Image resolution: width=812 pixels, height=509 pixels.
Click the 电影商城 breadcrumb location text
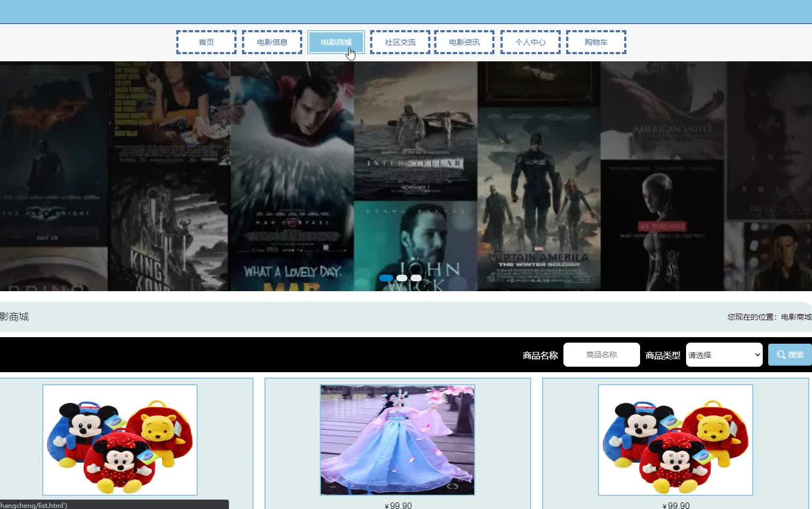point(797,317)
